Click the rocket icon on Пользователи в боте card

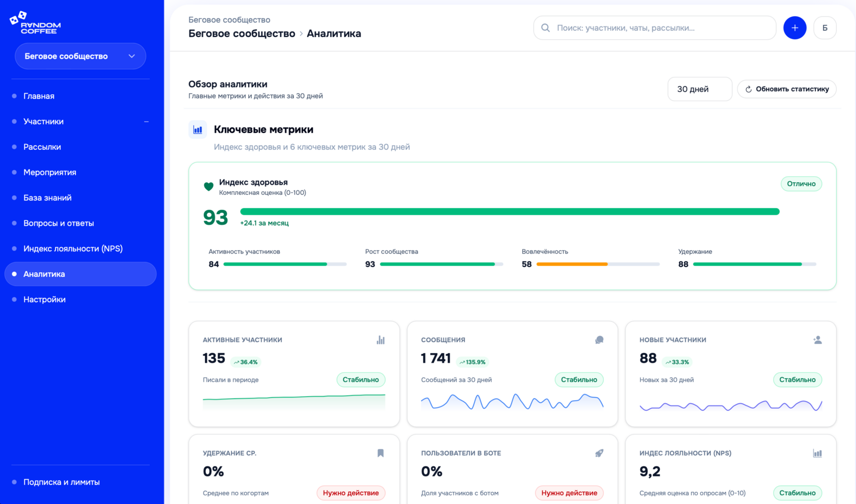(599, 453)
